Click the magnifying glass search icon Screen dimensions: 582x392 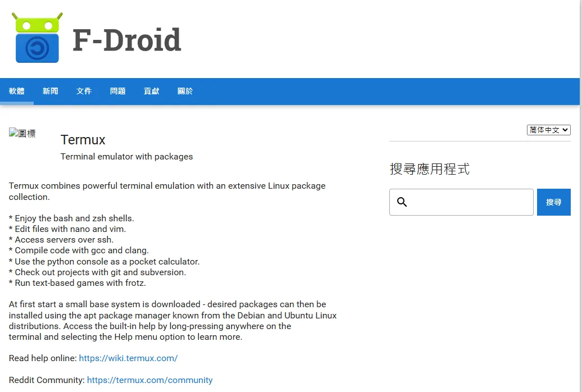402,202
